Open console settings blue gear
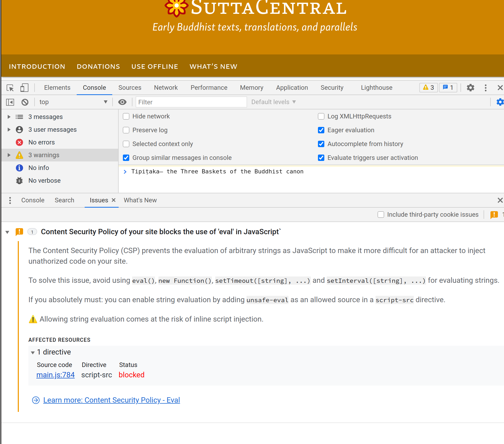This screenshot has width=504, height=444. (x=500, y=102)
